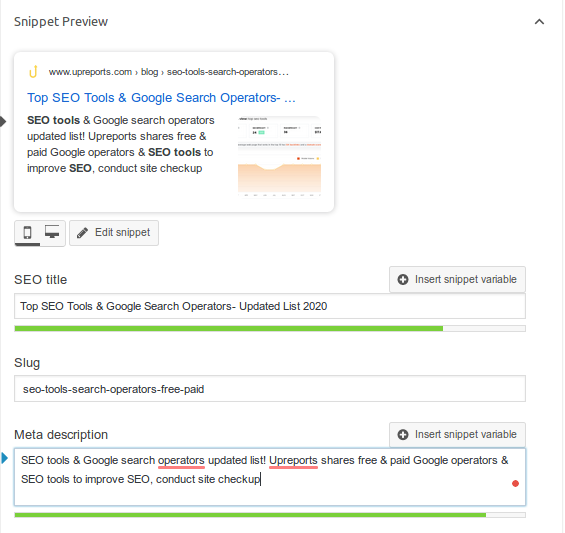Click plus icon beside Meta description variable button

click(403, 435)
